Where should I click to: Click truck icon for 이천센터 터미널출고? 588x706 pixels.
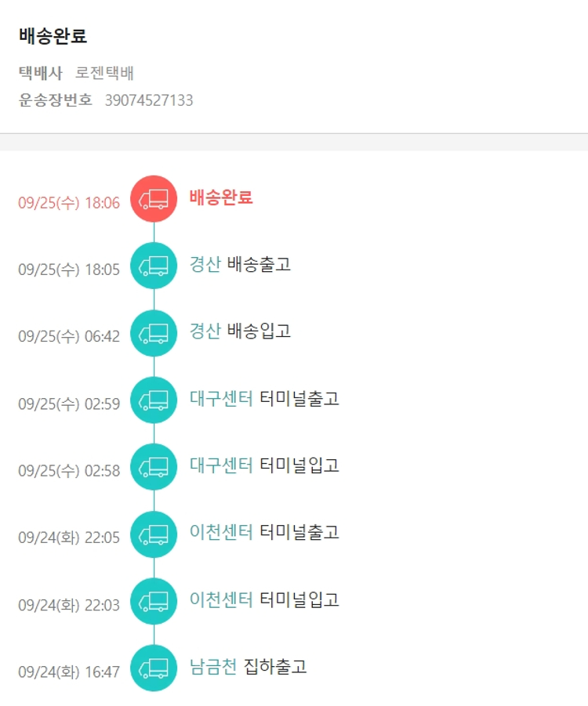pos(154,534)
